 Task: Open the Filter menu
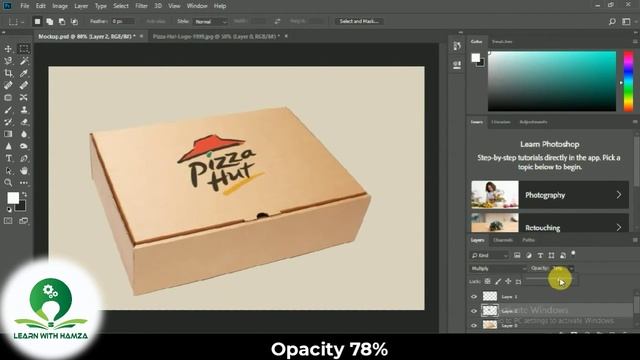(141, 6)
